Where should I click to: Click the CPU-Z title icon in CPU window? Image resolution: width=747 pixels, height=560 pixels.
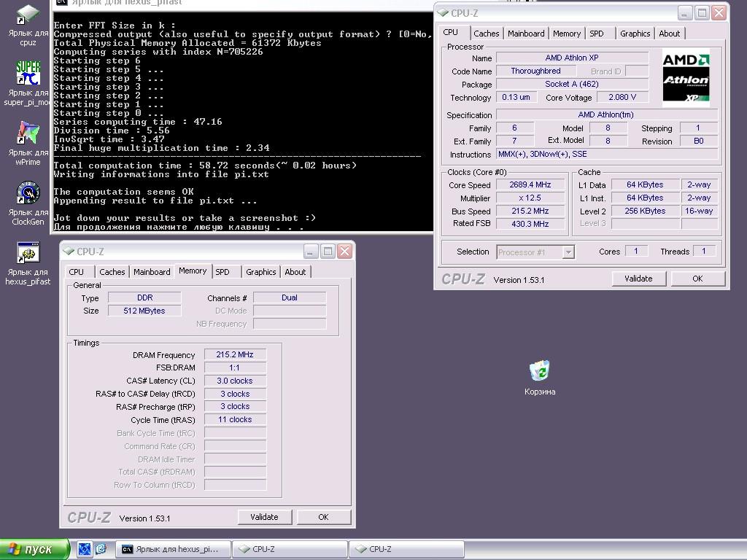click(443, 12)
